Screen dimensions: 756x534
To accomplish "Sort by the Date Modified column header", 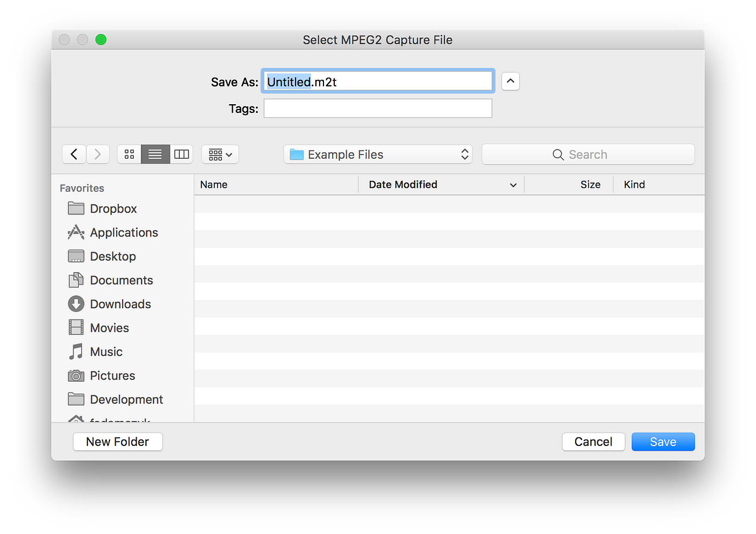I will point(403,184).
